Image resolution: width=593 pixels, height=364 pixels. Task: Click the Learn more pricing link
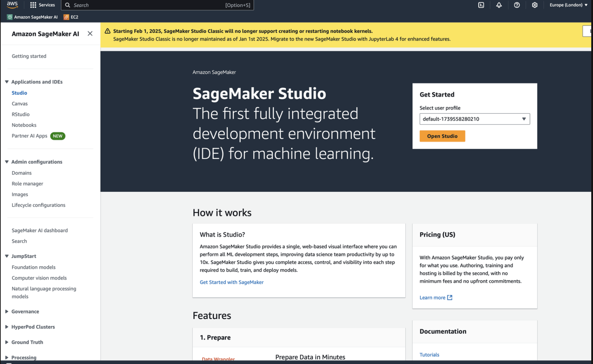pos(436,298)
